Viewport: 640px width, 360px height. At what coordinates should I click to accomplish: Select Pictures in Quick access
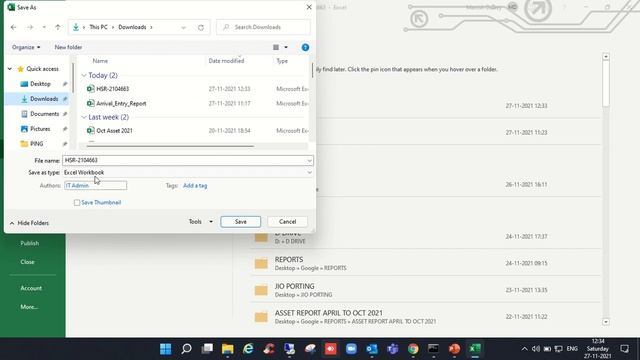pos(40,129)
